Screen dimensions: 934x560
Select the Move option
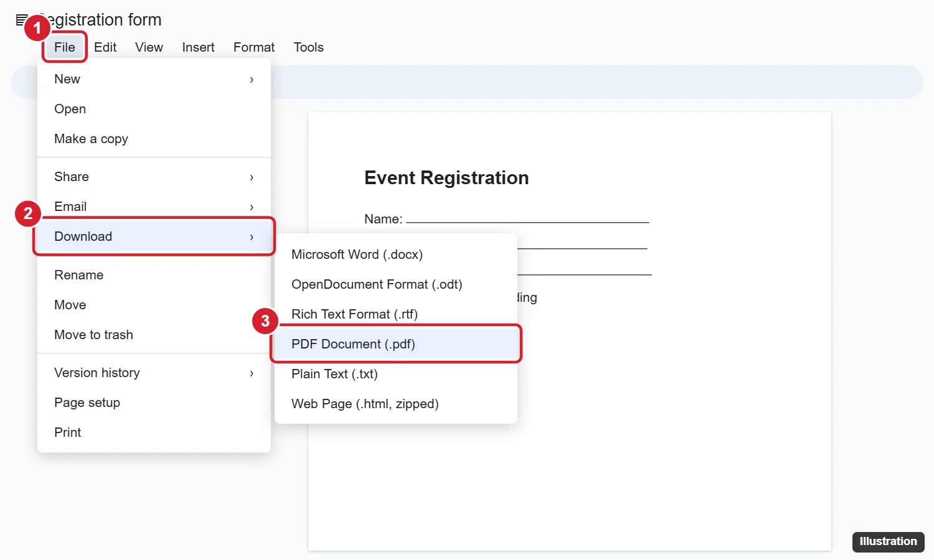point(154,305)
